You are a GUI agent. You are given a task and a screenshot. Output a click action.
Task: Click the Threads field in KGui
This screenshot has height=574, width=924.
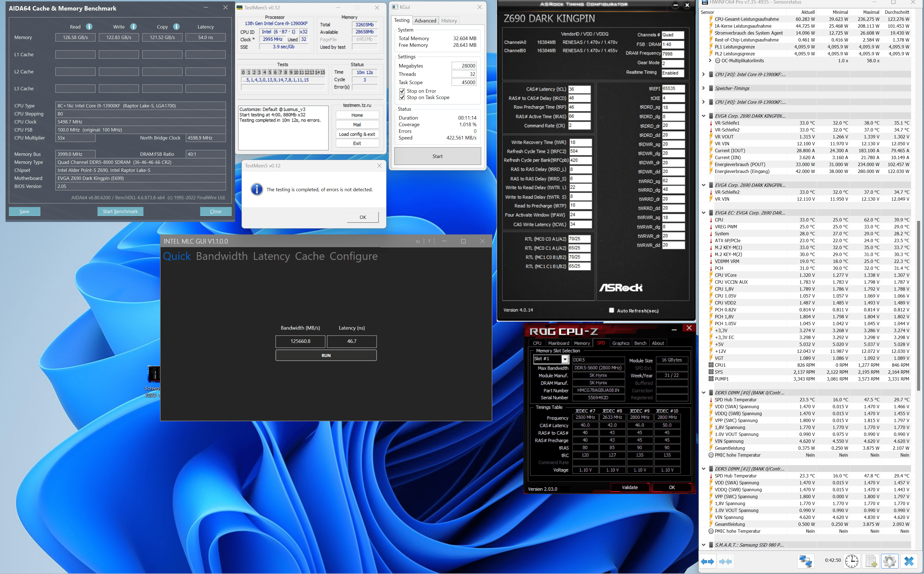[464, 74]
